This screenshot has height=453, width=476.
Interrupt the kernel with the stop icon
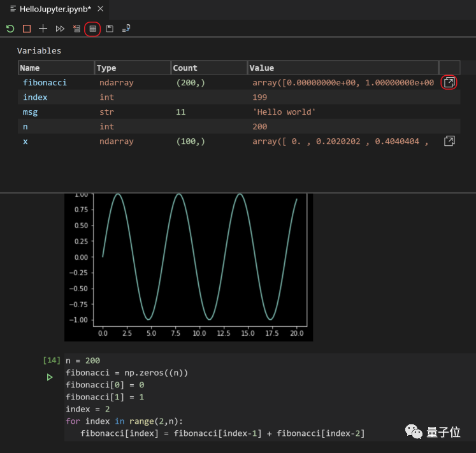tap(27, 29)
